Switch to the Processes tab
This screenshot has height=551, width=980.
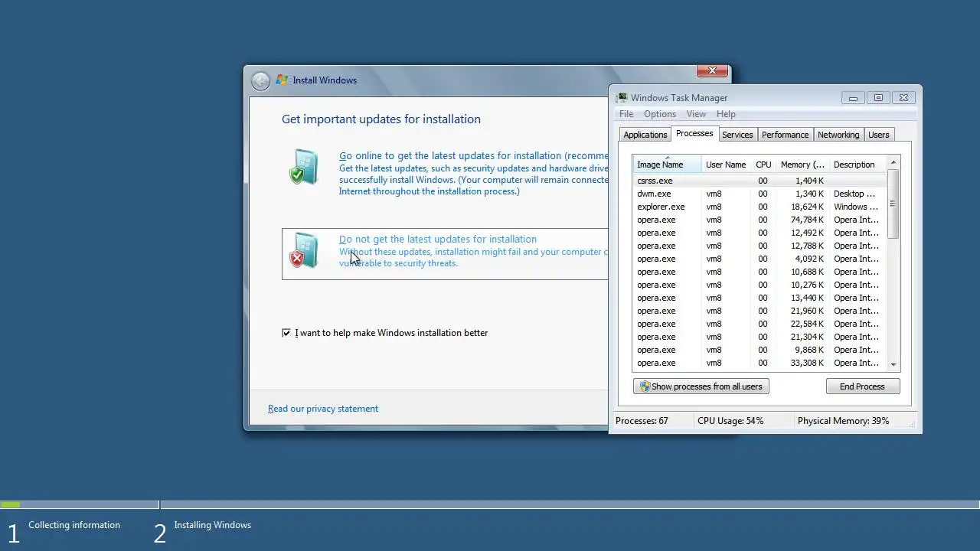[x=694, y=133]
